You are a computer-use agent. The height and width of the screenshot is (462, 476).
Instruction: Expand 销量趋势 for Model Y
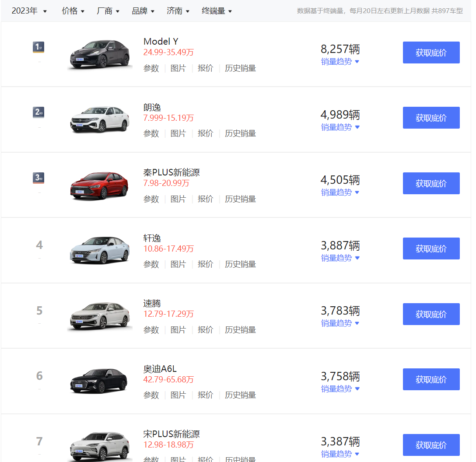coord(340,62)
